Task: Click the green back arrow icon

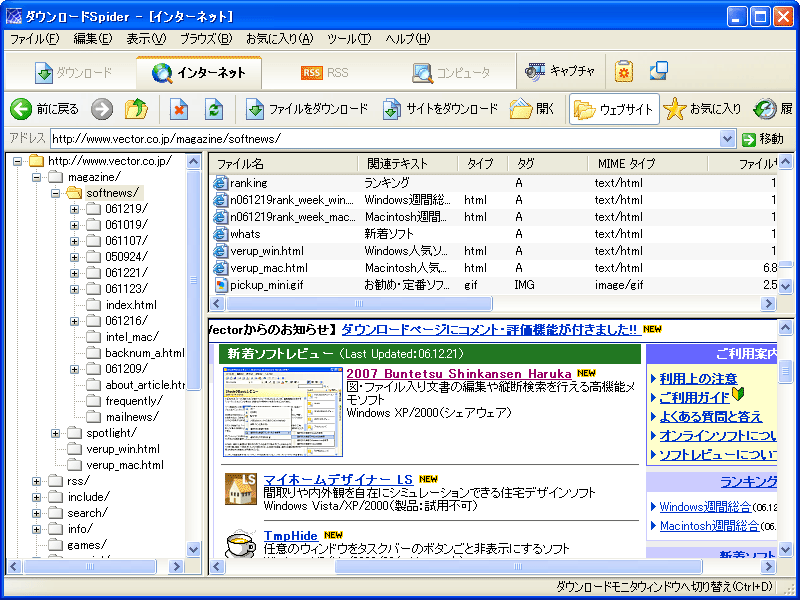Action: [x=21, y=109]
